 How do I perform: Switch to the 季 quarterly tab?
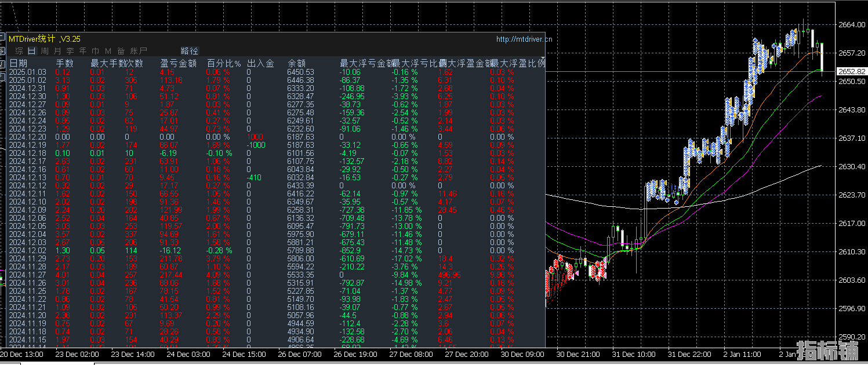tap(70, 51)
